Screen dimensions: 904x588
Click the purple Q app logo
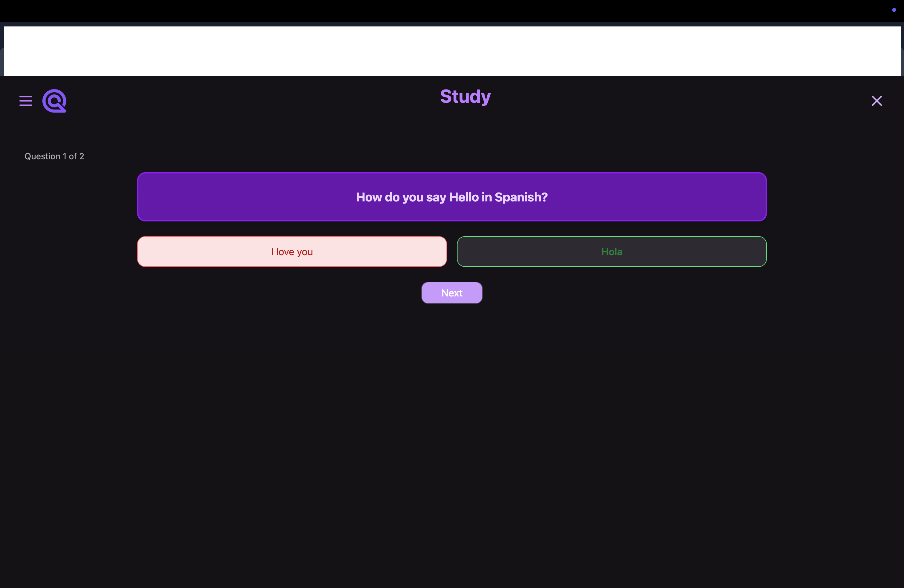point(54,101)
